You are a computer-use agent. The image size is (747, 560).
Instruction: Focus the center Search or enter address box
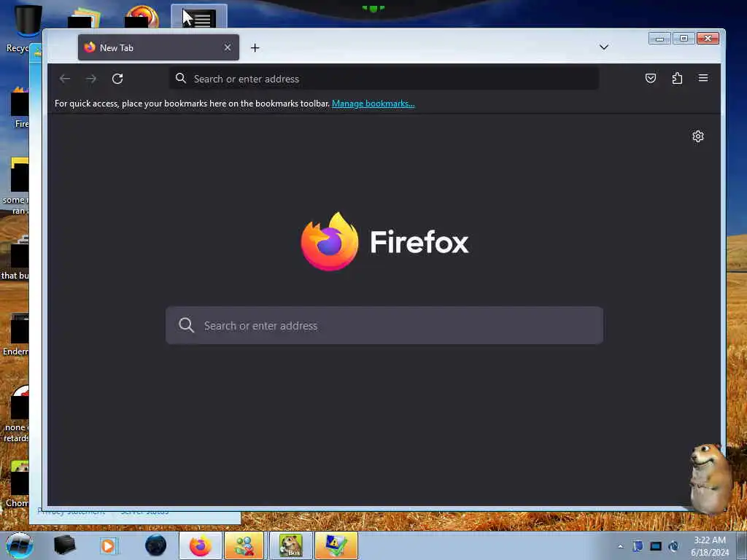[x=384, y=325]
